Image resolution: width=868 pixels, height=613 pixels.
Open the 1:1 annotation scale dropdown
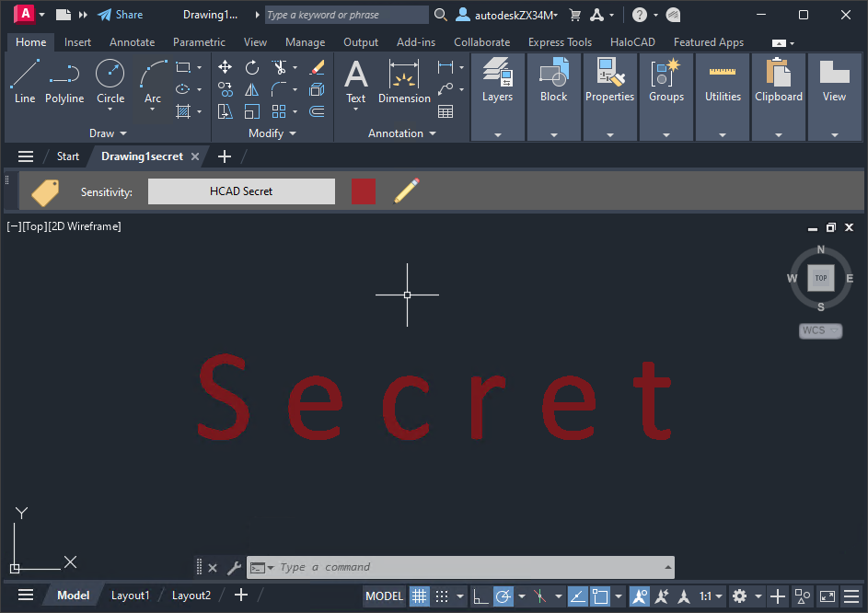point(710,596)
